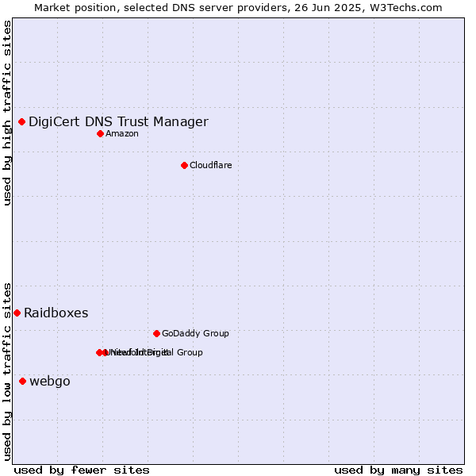The image size is (476, 476).
Task: Click the 'used by many sites' axis label
Action: point(398,470)
